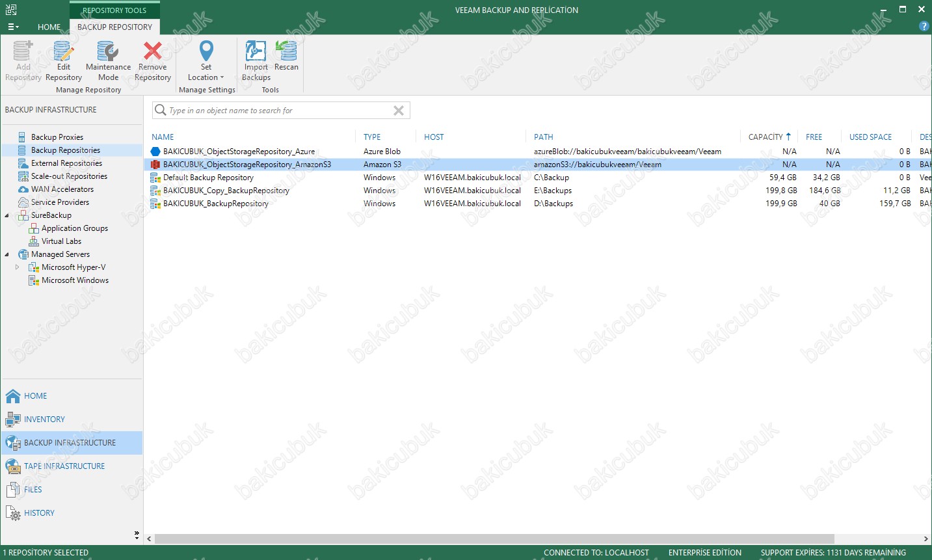The height and width of the screenshot is (560, 932).
Task: Sort by the NAME column header
Action: (x=163, y=137)
